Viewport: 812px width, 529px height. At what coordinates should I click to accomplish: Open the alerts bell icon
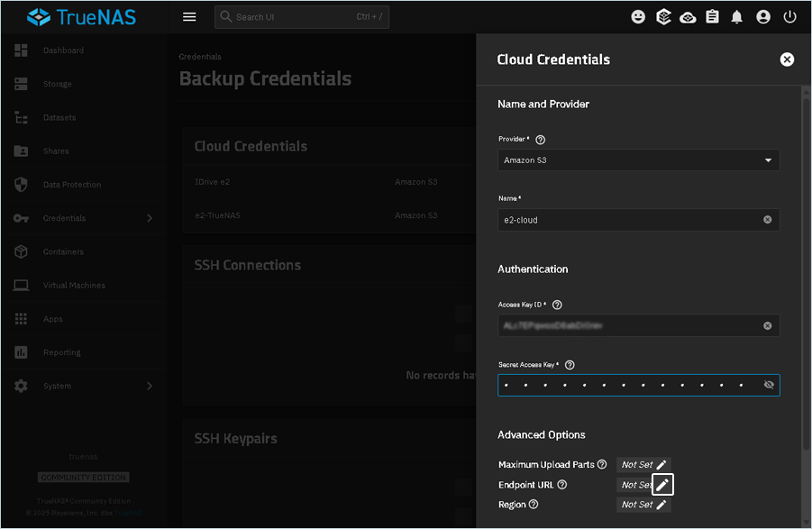(737, 17)
